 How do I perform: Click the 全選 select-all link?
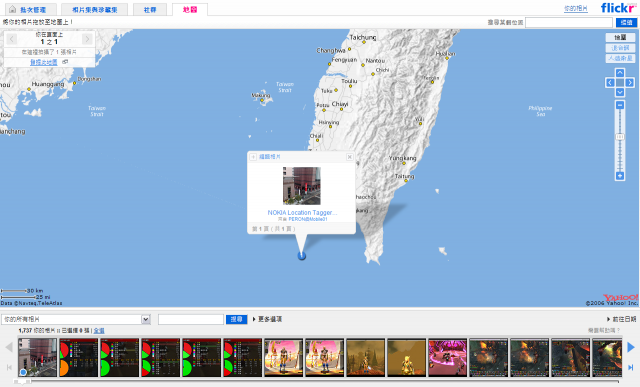[x=99, y=331]
